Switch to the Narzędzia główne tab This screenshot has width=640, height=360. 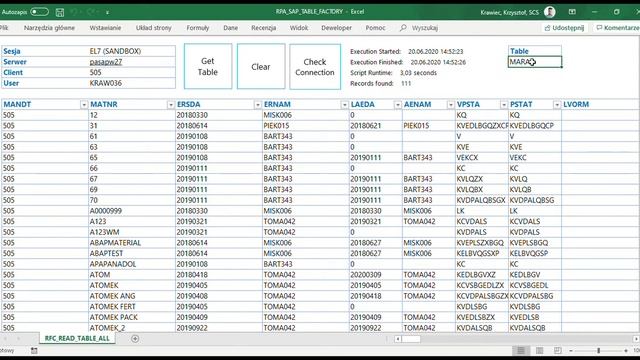49,28
